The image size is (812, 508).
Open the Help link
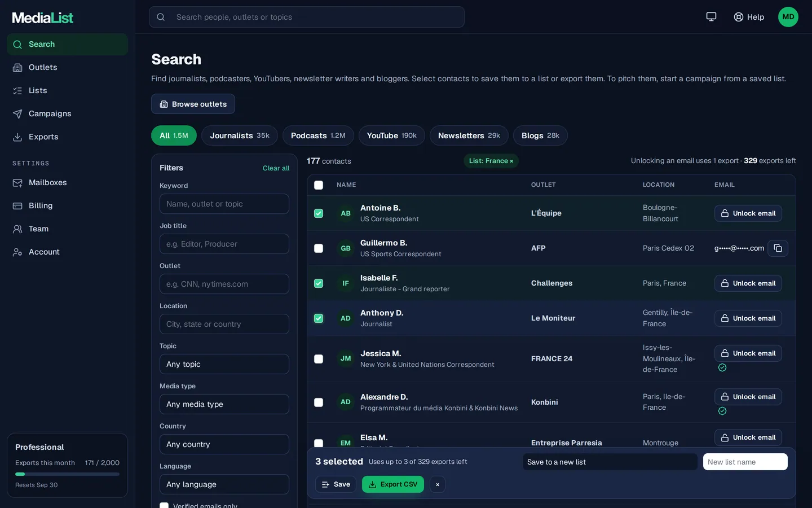coord(749,17)
